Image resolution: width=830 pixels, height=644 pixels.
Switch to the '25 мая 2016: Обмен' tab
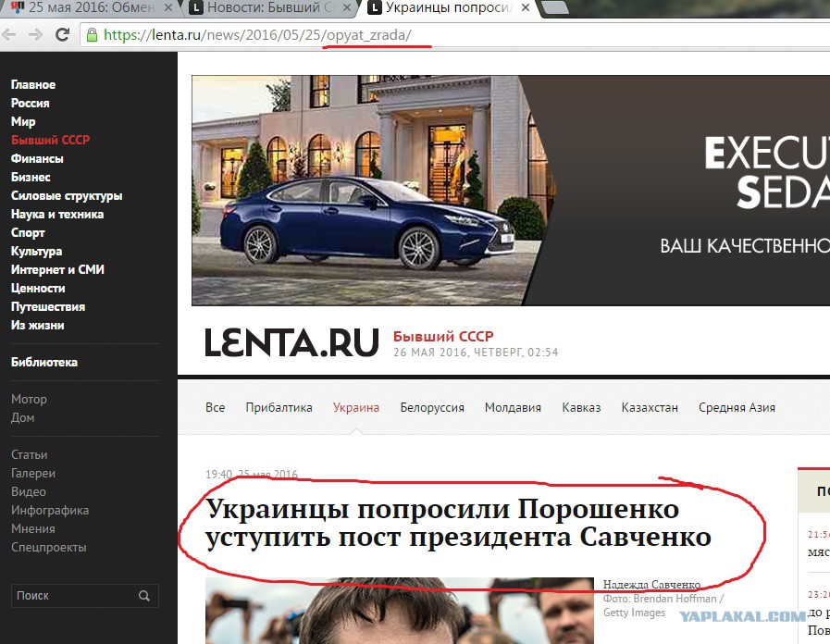tap(90, 8)
